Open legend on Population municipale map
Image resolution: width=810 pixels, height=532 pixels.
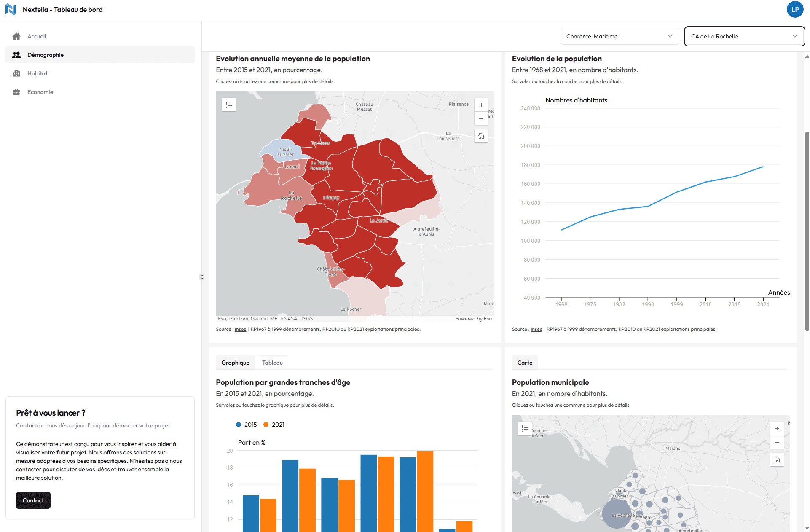525,428
